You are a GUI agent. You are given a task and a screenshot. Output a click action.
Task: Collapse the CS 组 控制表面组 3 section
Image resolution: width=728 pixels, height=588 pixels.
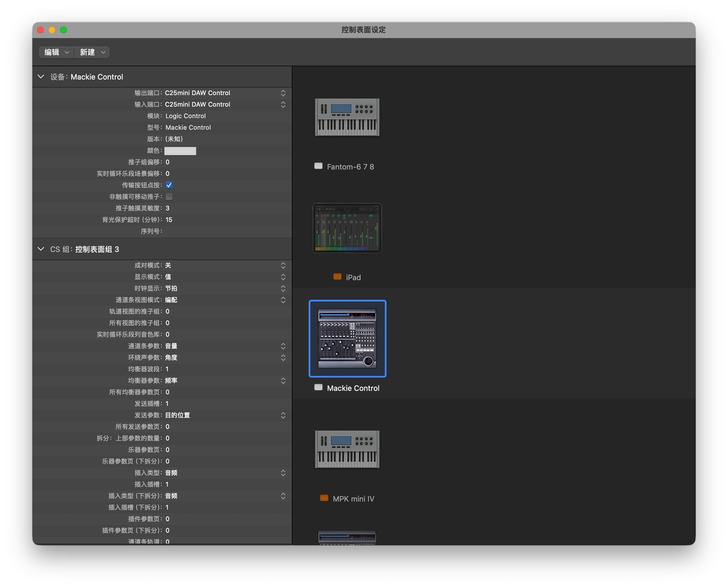click(41, 249)
